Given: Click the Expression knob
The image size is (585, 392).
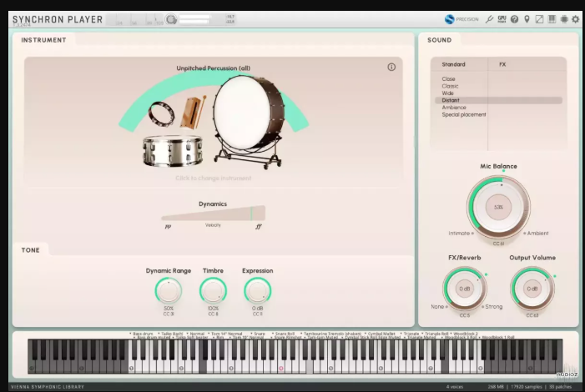Looking at the screenshot, I should (x=257, y=291).
